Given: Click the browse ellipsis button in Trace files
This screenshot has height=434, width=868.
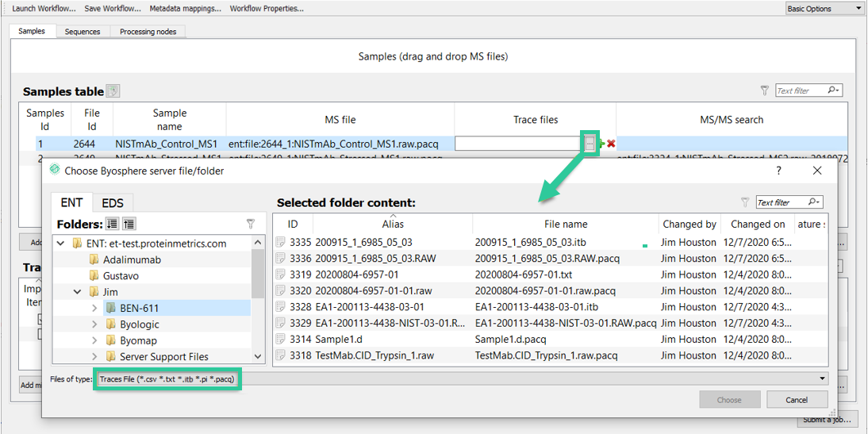Looking at the screenshot, I should pos(590,144).
